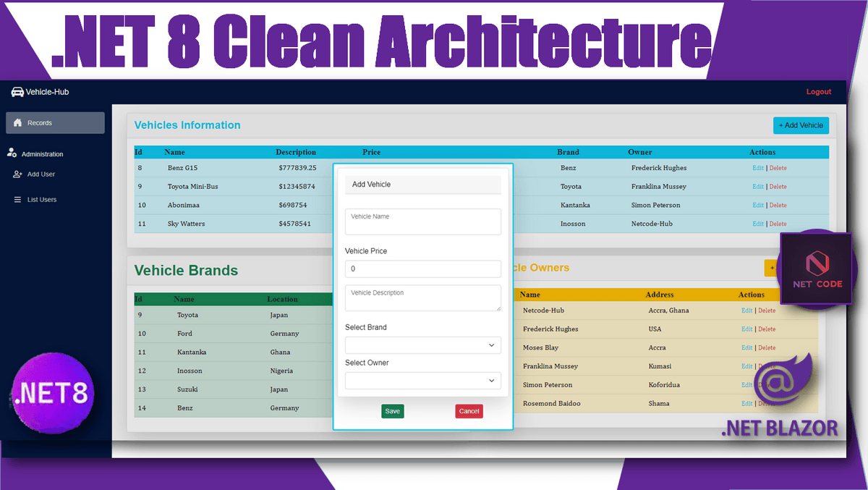This screenshot has height=490, width=868.
Task: Click the Add Vehicle dialog title
Action: click(371, 185)
